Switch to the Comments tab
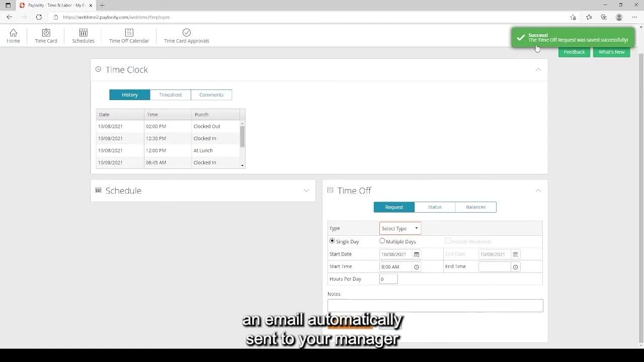Viewport: 644px width, 362px height. coord(211,95)
